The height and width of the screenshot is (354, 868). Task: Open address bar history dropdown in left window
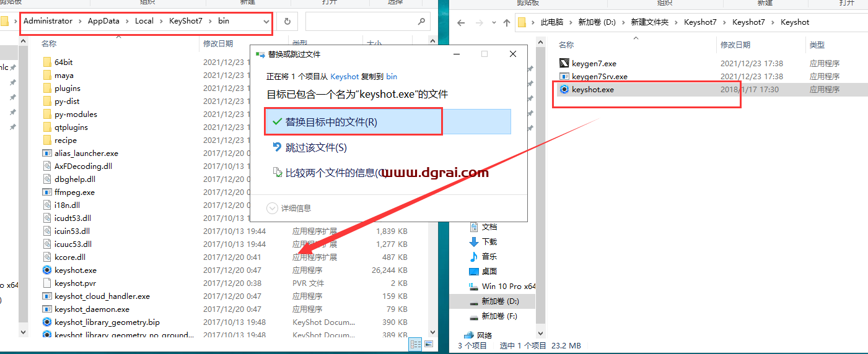266,21
